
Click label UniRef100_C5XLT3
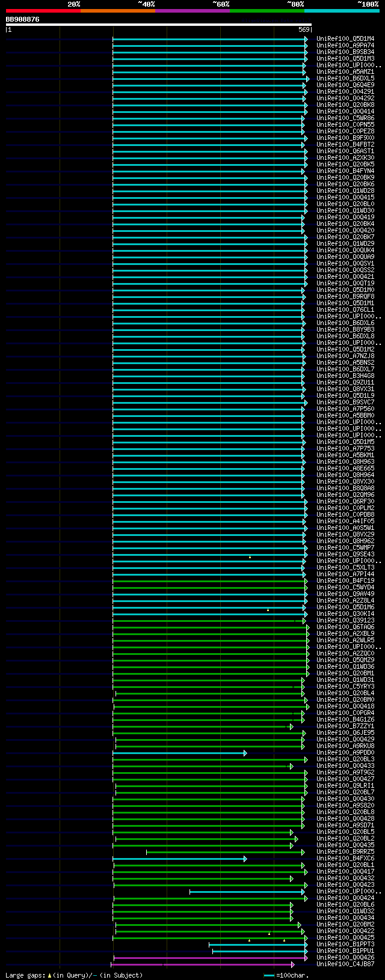coord(345,568)
